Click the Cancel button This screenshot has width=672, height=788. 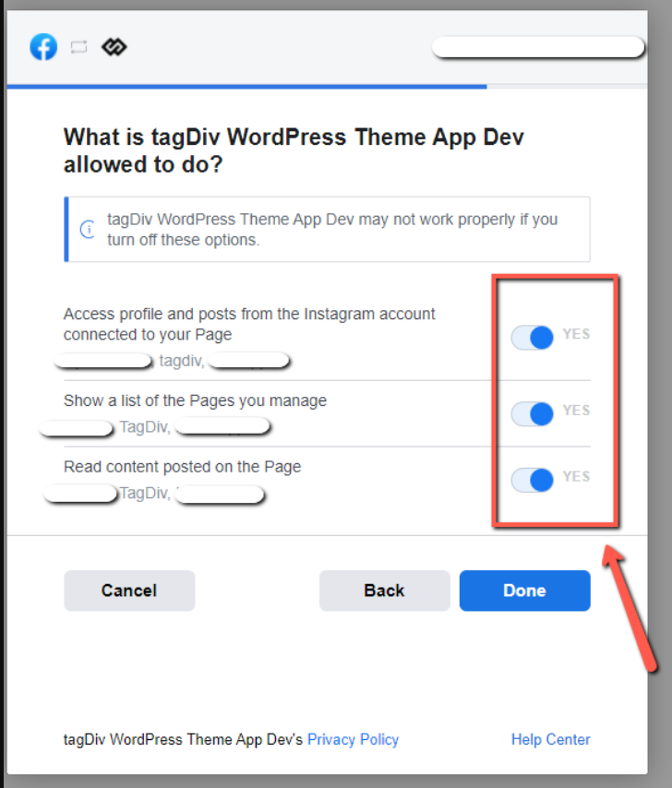(x=129, y=591)
